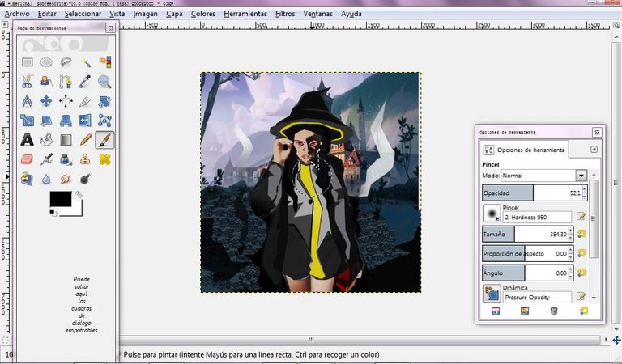This screenshot has height=364, width=622.
Task: Select the Zoom magnifier tool
Action: click(104, 82)
